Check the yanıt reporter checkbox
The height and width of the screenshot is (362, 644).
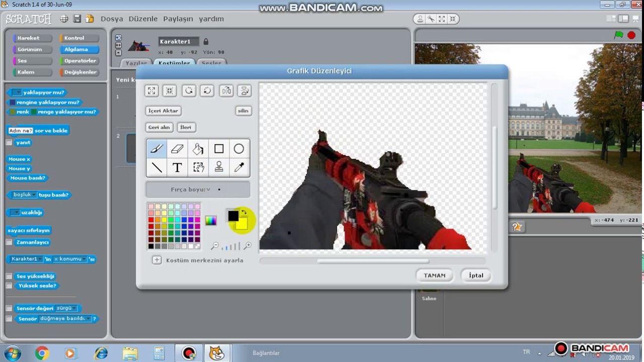tap(9, 142)
